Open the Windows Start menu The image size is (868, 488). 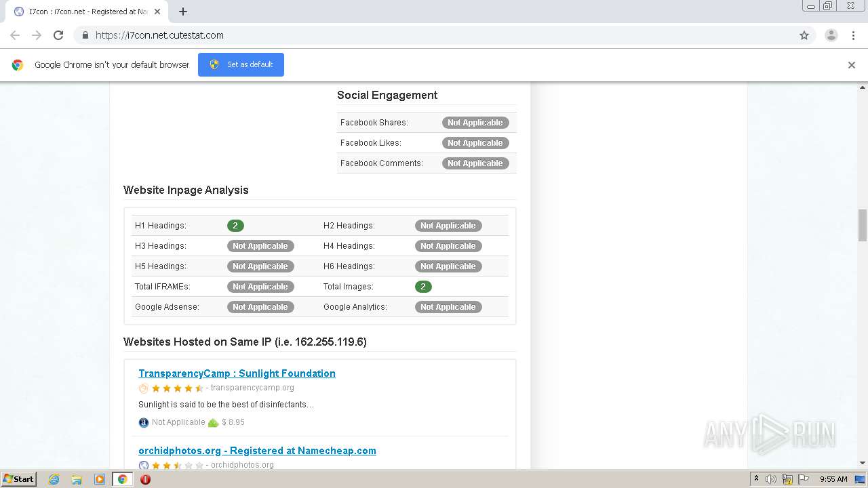click(x=18, y=479)
